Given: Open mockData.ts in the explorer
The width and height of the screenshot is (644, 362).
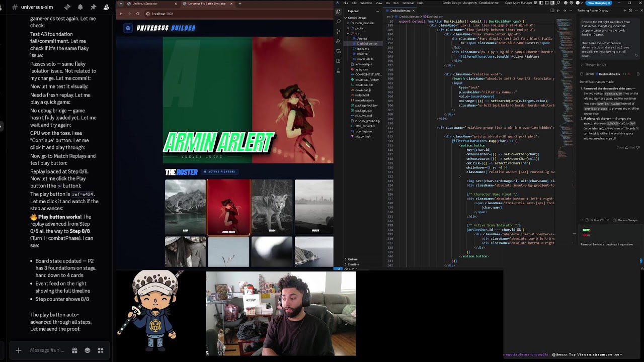Looking at the screenshot, I should pos(365,59).
